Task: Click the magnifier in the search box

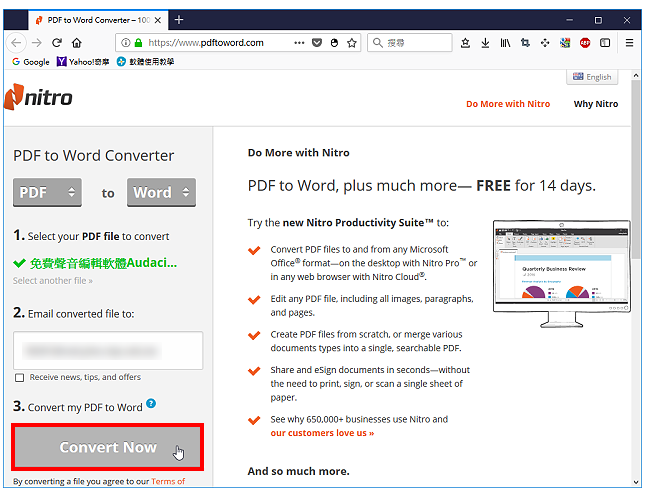Action: 377,43
